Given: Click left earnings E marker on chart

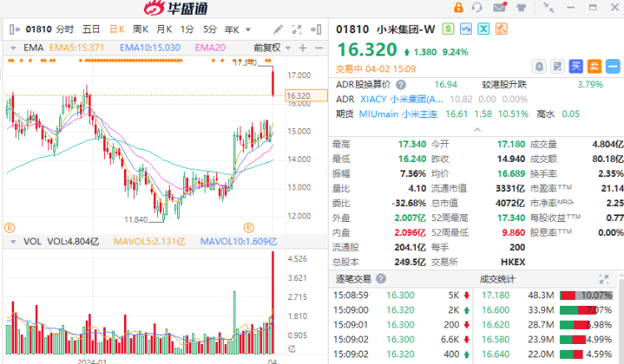Looking at the screenshot, I should (x=9, y=228).
